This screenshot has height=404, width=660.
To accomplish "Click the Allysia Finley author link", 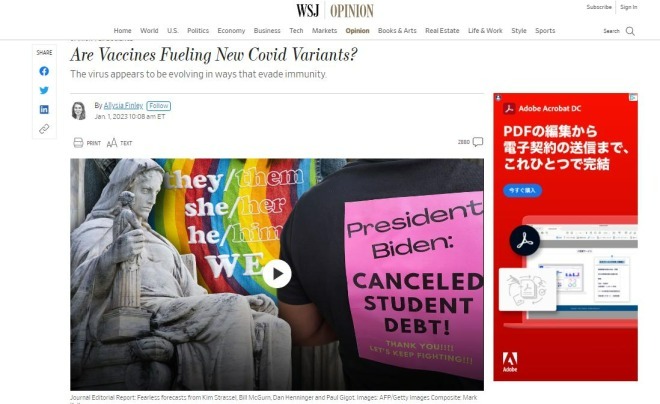I will tap(123, 106).
